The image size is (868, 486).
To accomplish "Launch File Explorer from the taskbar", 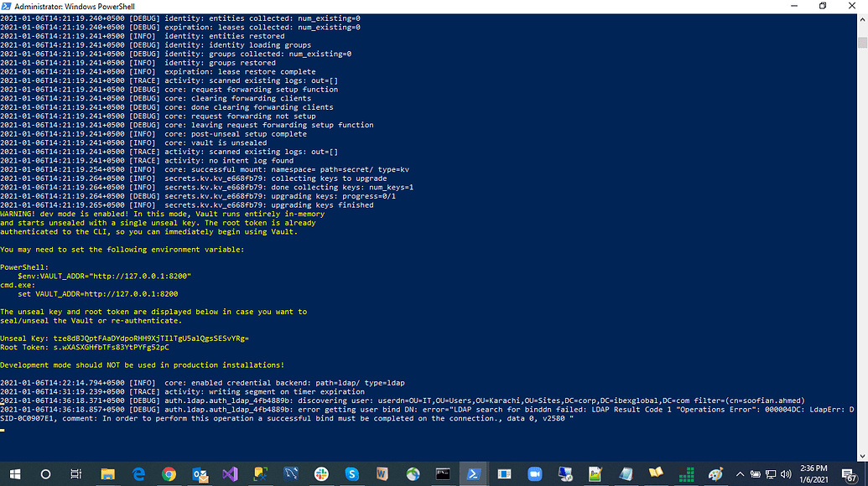I will (x=107, y=473).
